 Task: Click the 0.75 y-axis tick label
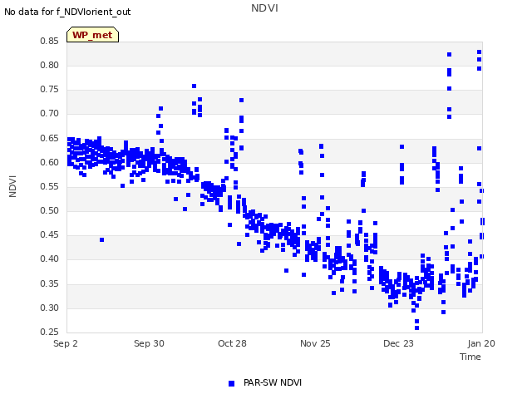50,89
